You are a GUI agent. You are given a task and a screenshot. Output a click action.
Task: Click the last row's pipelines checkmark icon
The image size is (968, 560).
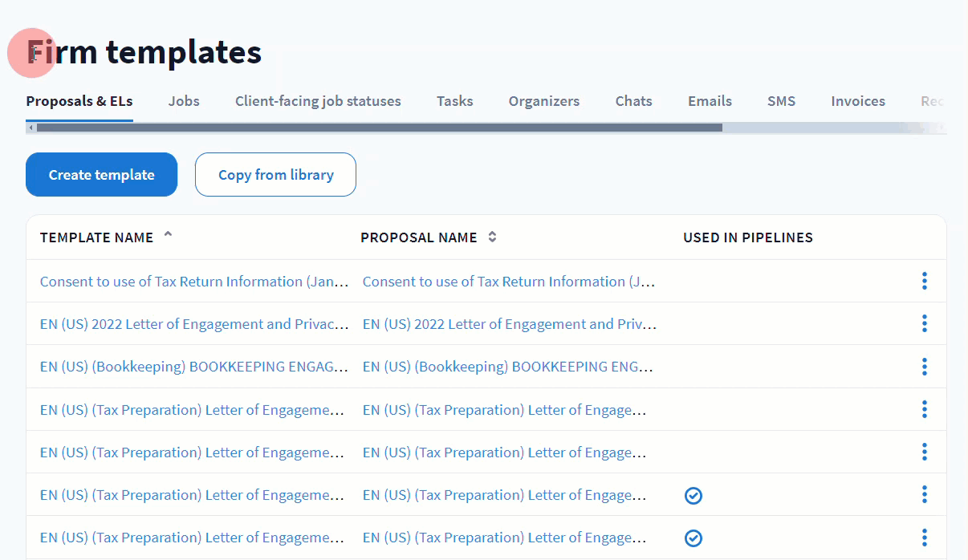click(x=693, y=538)
